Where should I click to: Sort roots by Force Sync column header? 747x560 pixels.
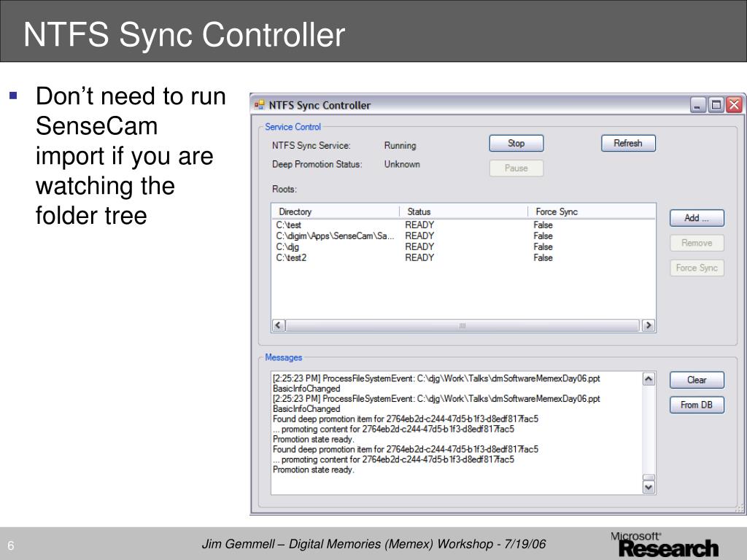pyautogui.click(x=591, y=211)
